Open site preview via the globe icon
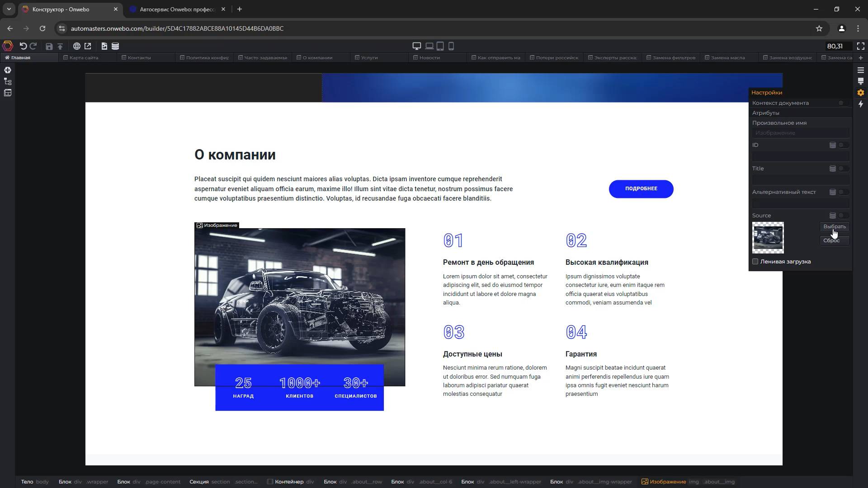Viewport: 868px width, 488px height. [76, 46]
